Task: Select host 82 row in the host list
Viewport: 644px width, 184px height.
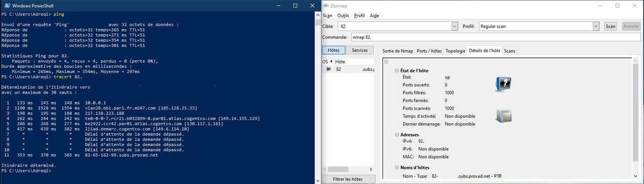Action: [x=348, y=69]
